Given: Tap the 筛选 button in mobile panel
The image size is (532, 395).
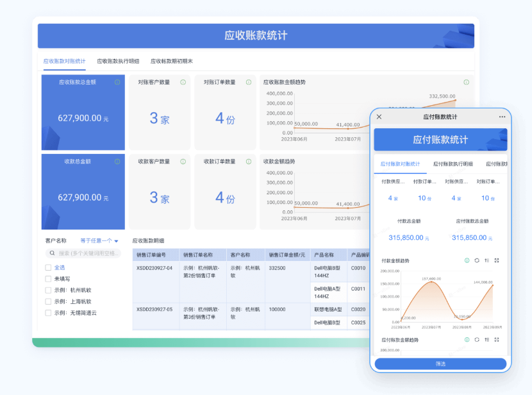Looking at the screenshot, I should tap(440, 364).
